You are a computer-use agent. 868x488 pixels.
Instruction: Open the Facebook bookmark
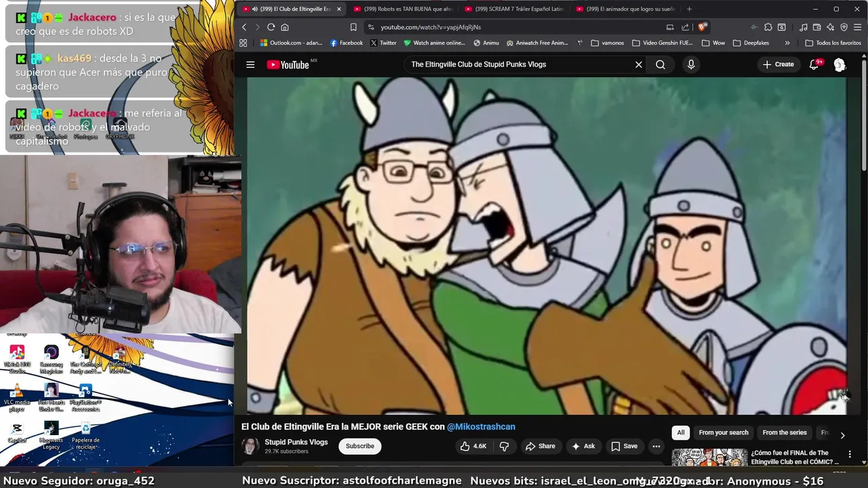pyautogui.click(x=347, y=43)
